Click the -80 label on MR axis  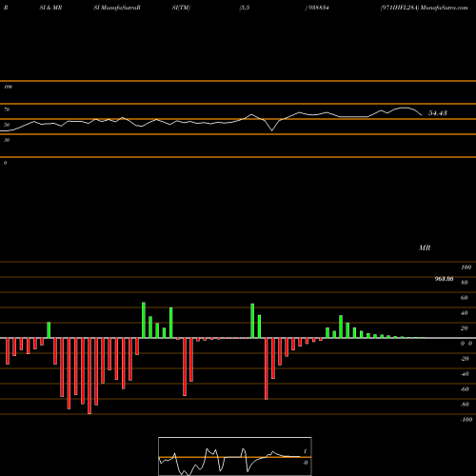(465, 405)
